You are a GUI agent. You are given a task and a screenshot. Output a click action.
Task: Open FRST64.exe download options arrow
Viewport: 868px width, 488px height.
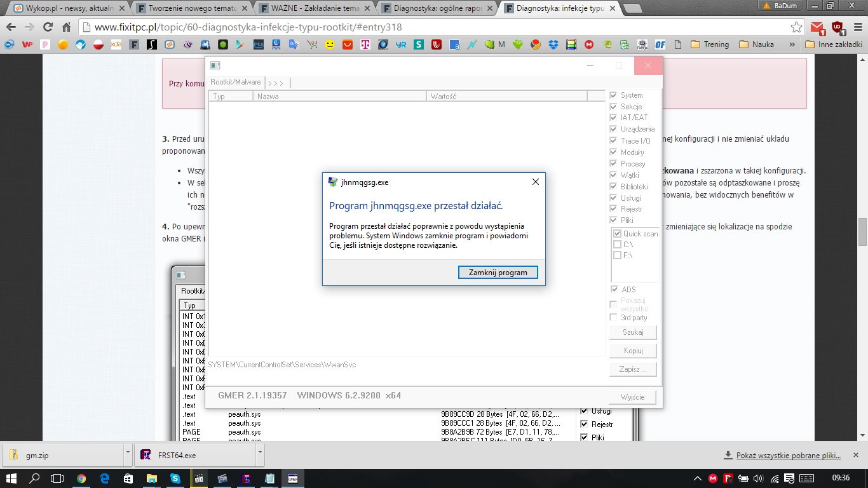pos(260,455)
